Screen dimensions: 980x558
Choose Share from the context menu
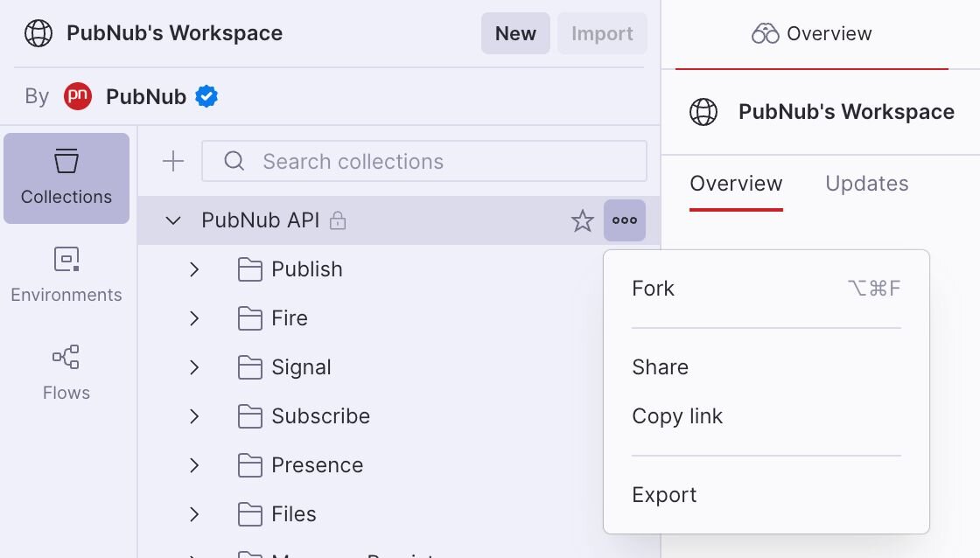(766, 366)
